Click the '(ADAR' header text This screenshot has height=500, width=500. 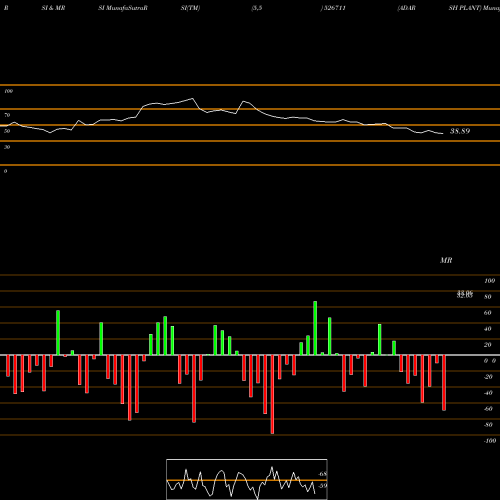click(406, 8)
